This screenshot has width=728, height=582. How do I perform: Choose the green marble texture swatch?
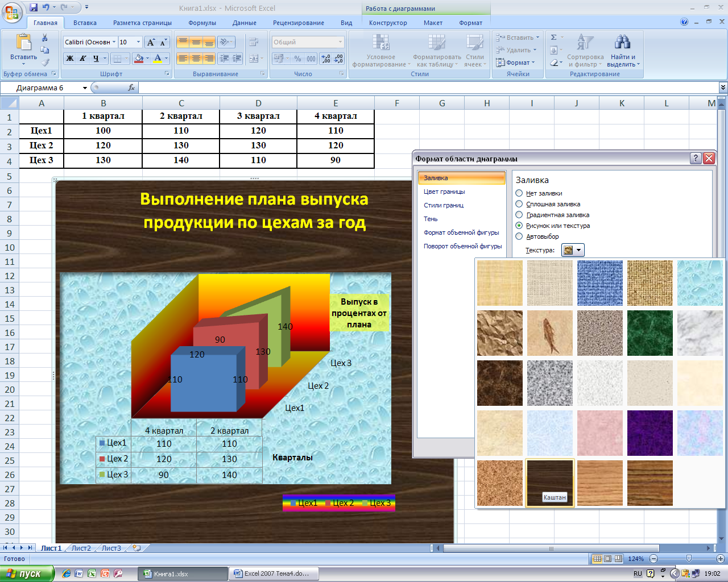pyautogui.click(x=650, y=333)
